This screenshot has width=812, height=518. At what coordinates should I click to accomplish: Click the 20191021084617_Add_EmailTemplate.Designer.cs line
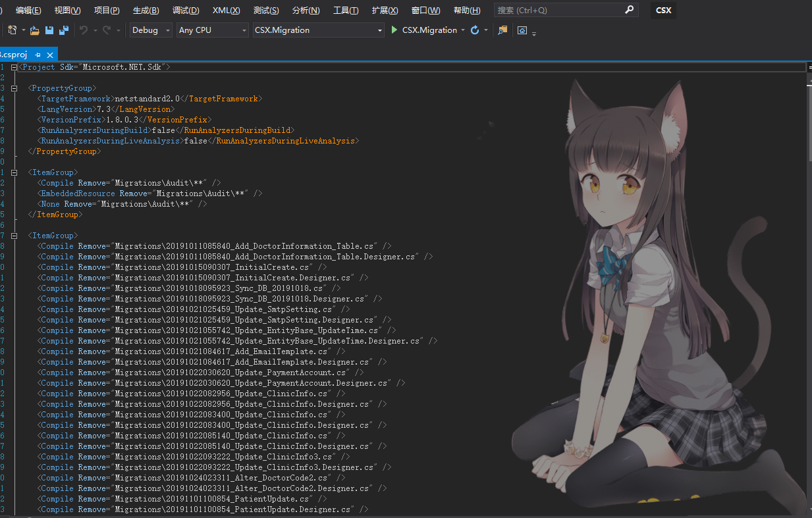click(x=212, y=362)
